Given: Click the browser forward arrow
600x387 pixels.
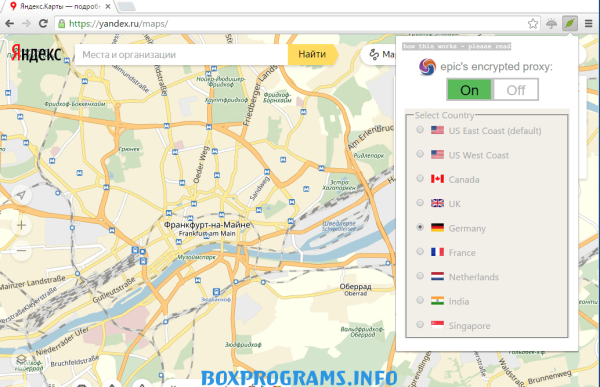Looking at the screenshot, I should [x=26, y=24].
